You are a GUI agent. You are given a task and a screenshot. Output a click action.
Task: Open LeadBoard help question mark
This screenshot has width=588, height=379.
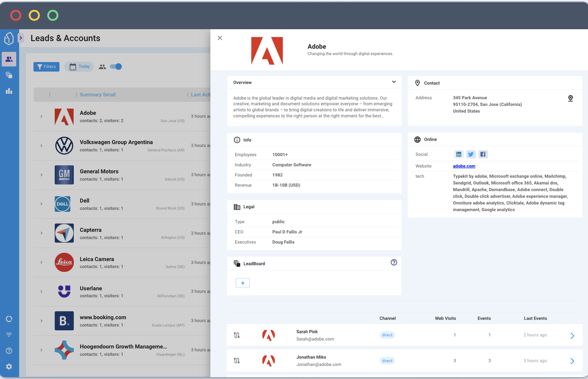394,263
